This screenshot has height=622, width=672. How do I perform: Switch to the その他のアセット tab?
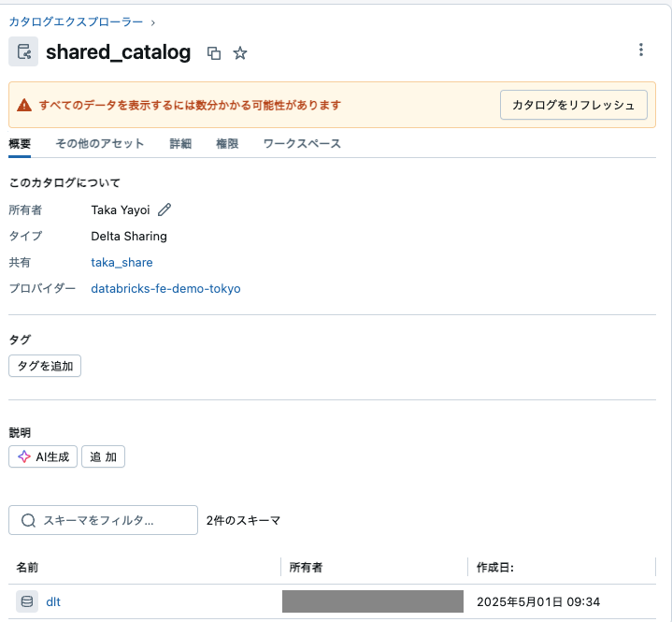[x=100, y=144]
